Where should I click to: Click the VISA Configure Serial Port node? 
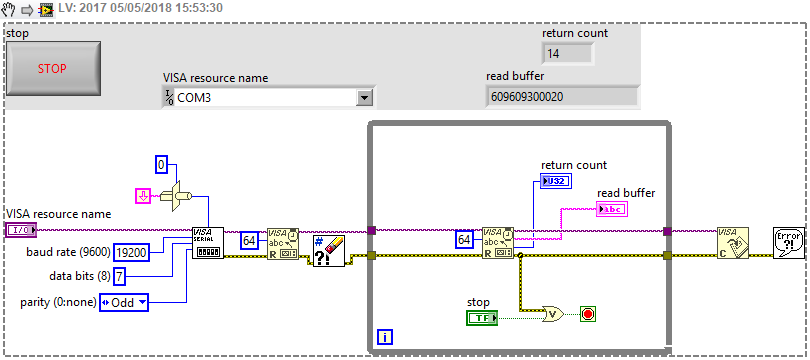[x=208, y=243]
